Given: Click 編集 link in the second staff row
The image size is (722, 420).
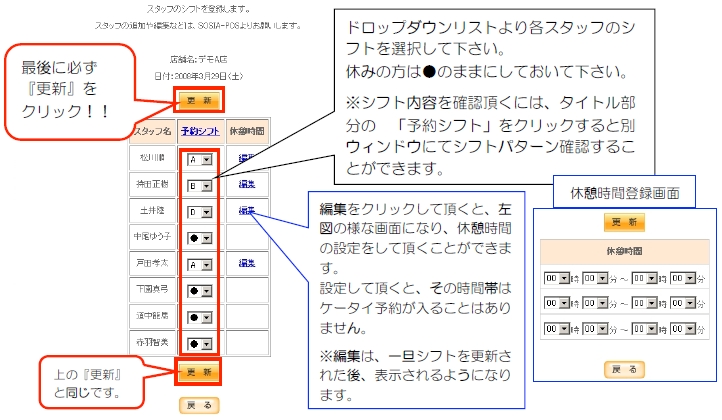Looking at the screenshot, I should click(247, 185).
